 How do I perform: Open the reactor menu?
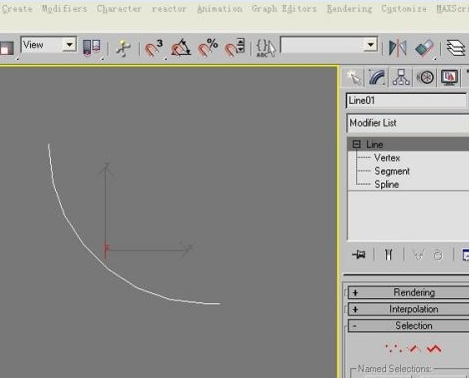169,8
